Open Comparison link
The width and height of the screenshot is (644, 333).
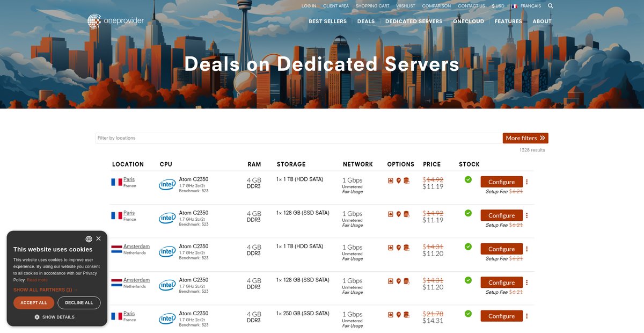coord(436,6)
